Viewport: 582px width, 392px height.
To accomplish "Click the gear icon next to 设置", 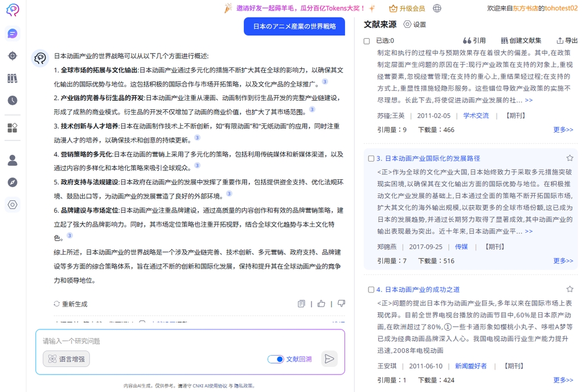I will [407, 24].
